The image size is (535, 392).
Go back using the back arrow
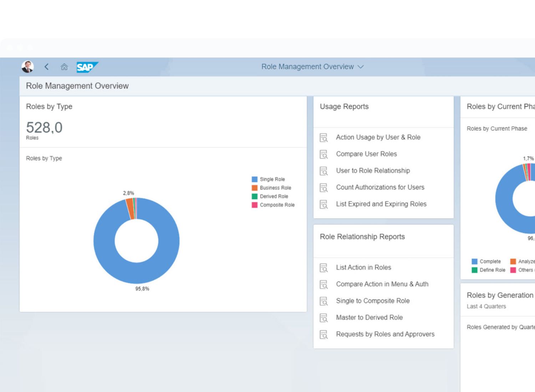[46, 67]
